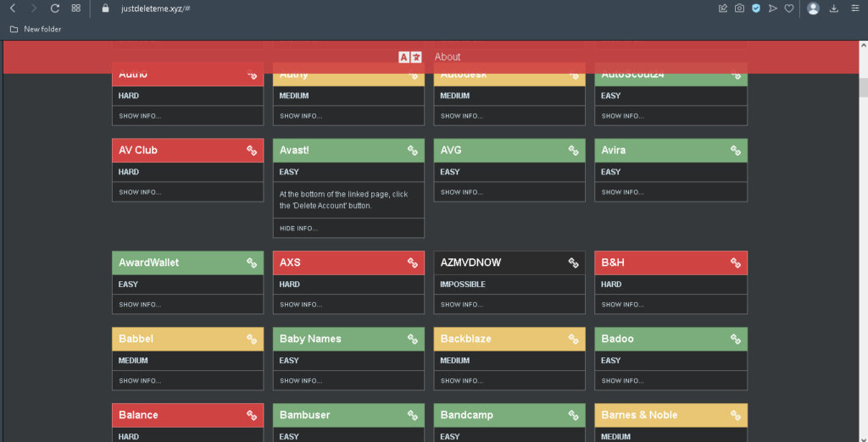This screenshot has width=868, height=442.
Task: Open the Babbel deletion link icon
Action: (252, 339)
